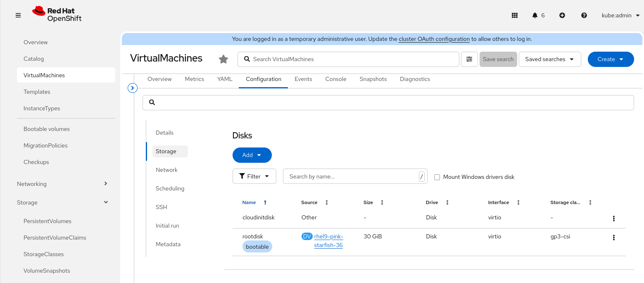Screen dimensions: 644x283
Task: Open kebab menu for cloudinitdisk row
Action: pos(614,219)
